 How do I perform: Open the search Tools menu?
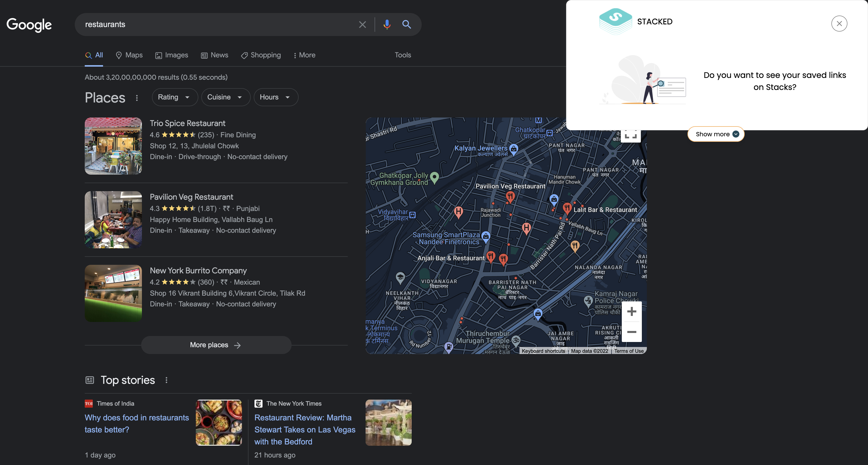coord(403,55)
